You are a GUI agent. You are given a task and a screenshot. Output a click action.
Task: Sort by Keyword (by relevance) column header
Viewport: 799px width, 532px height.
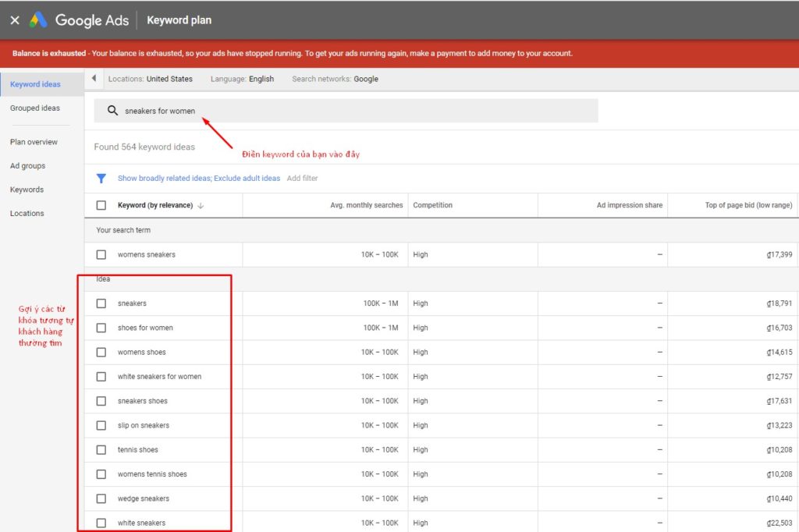coord(155,205)
